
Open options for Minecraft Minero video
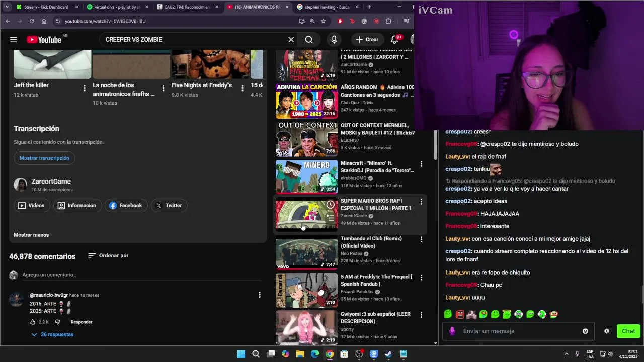(421, 164)
